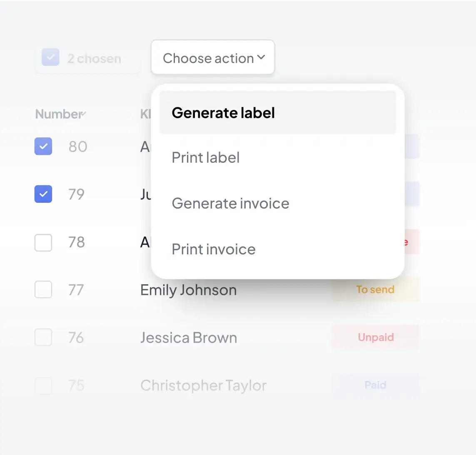This screenshot has height=455, width=476.
Task: Click the Paid status badge
Action: [375, 385]
